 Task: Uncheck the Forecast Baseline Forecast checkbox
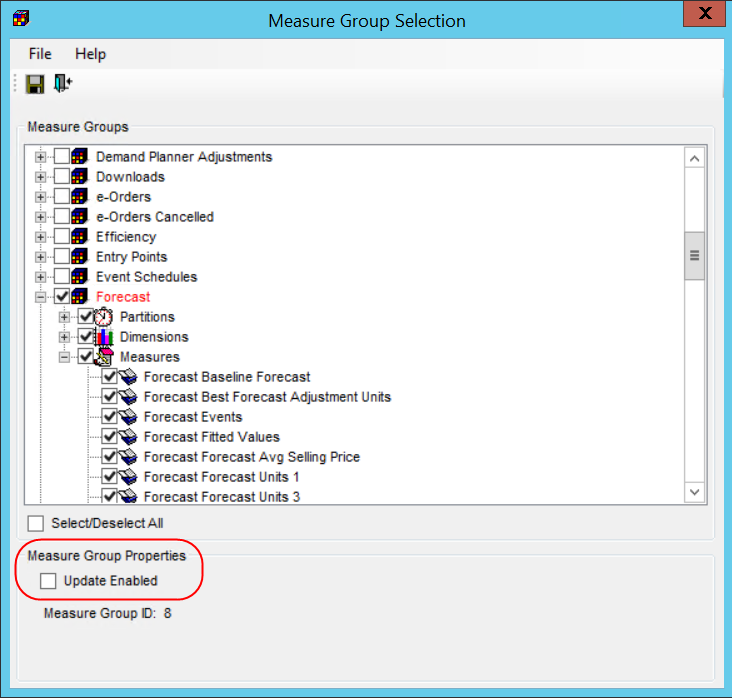[109, 377]
